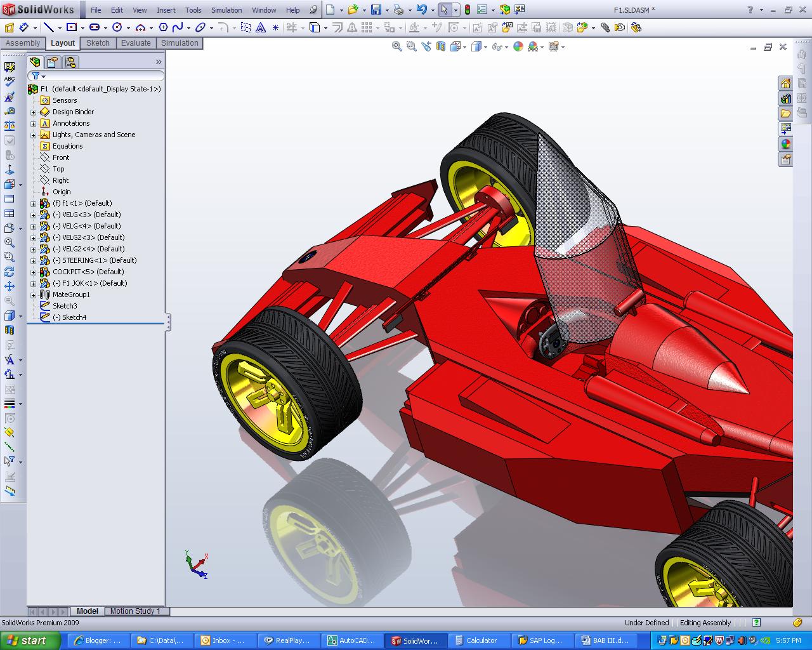This screenshot has width=812, height=650.
Task: Expand the Annotations node
Action: pos(33,123)
